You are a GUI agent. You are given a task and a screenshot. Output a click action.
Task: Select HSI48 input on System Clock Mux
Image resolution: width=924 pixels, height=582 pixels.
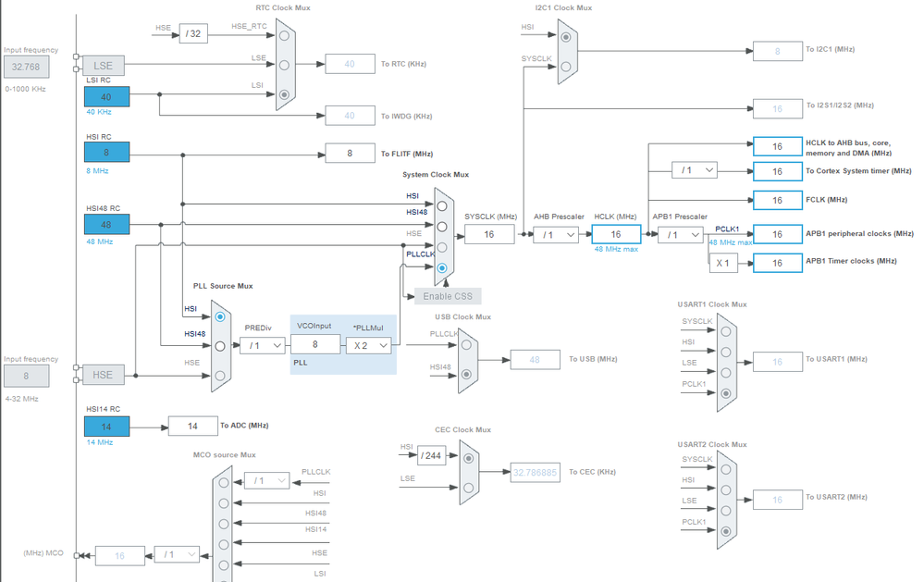(442, 227)
